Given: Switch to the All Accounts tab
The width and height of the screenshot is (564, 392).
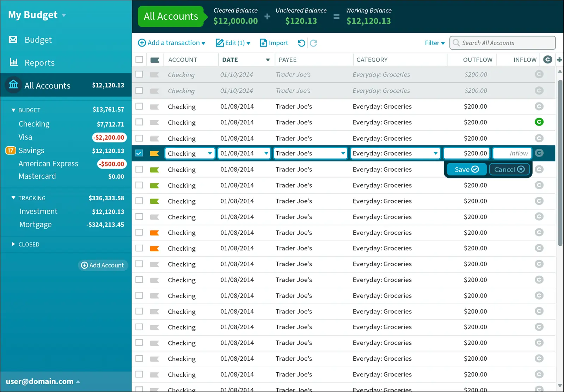Looking at the screenshot, I should 171,16.
